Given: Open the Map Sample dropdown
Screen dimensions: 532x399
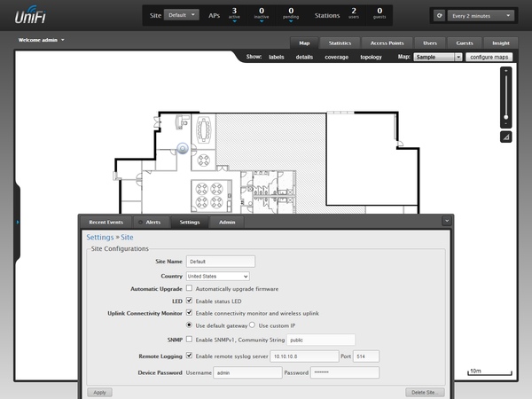Looking at the screenshot, I should coord(438,57).
